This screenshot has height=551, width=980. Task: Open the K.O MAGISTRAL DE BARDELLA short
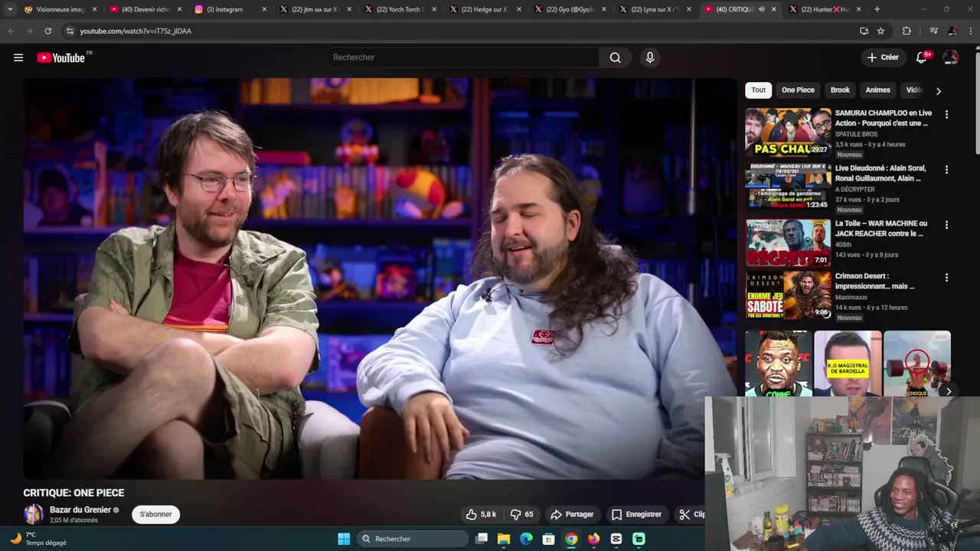point(848,364)
